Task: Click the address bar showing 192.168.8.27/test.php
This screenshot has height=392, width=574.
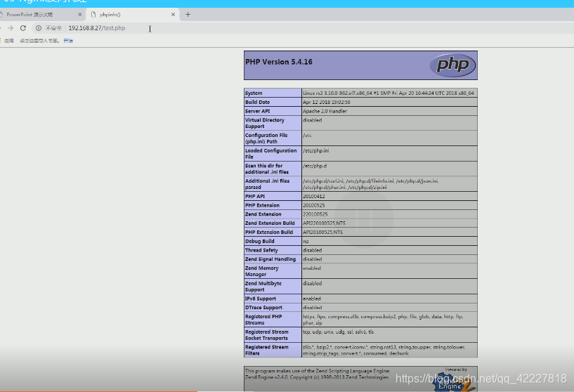Action: pos(97,28)
